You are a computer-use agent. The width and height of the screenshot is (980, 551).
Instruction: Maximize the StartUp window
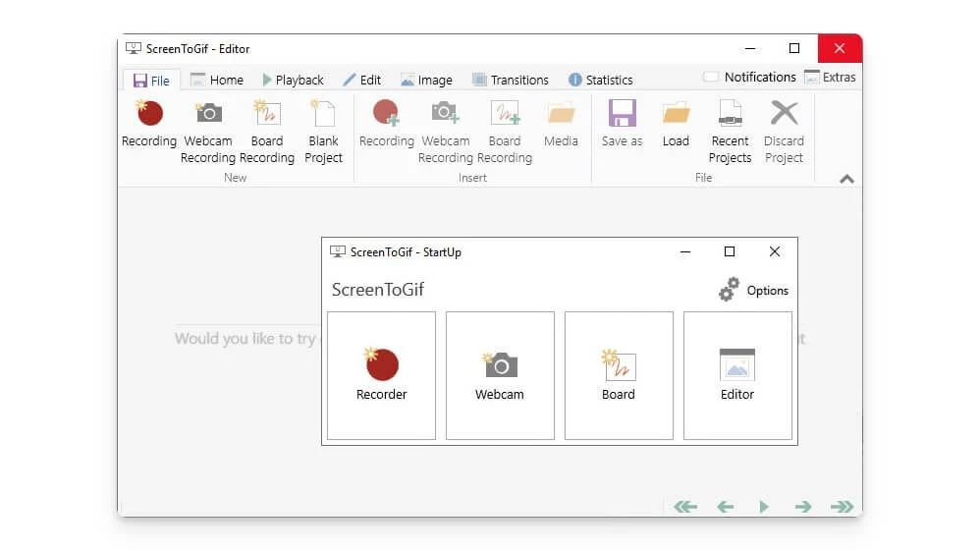click(x=730, y=251)
